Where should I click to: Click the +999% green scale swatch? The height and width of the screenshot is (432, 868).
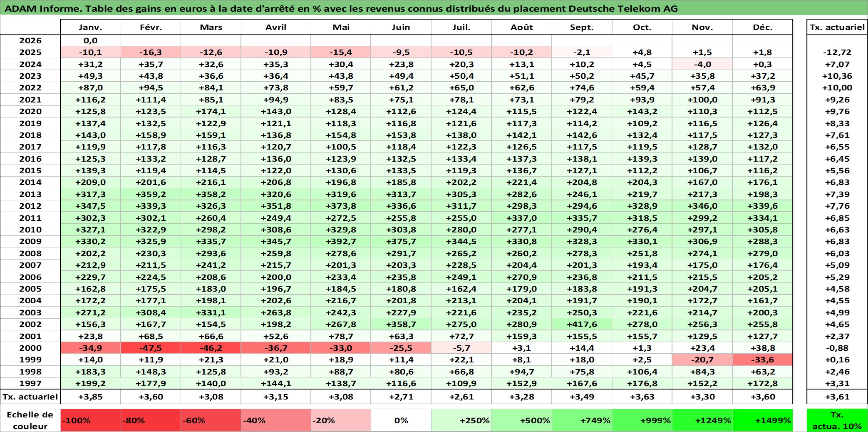642,420
